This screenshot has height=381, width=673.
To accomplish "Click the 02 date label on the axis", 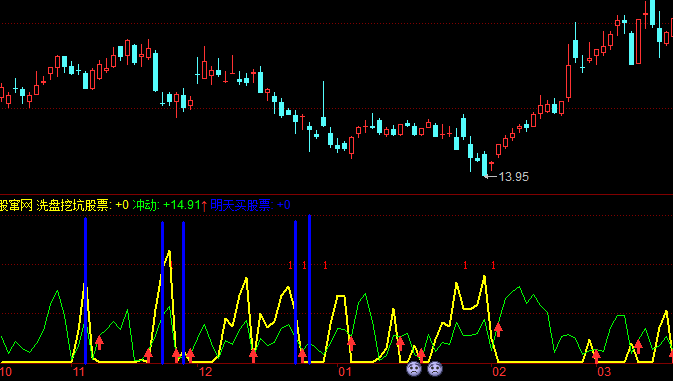I will pyautogui.click(x=499, y=372).
